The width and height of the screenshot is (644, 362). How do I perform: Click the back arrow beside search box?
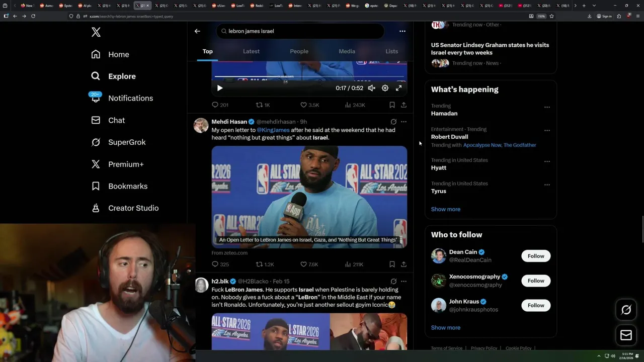[x=197, y=31]
